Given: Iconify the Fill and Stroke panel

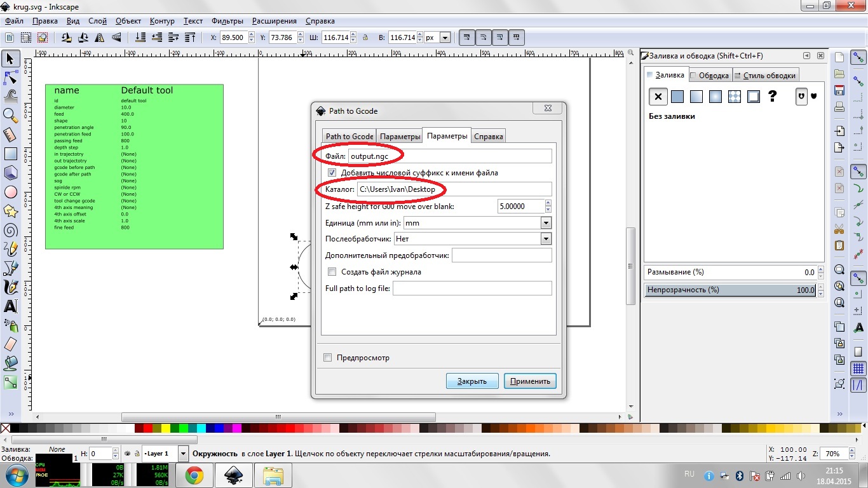Looking at the screenshot, I should 806,56.
